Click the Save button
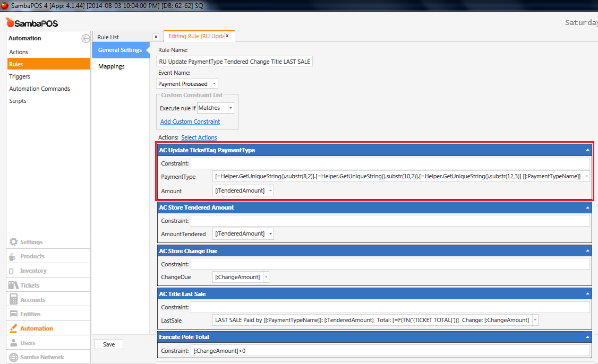This screenshot has width=598, height=364. (x=109, y=344)
